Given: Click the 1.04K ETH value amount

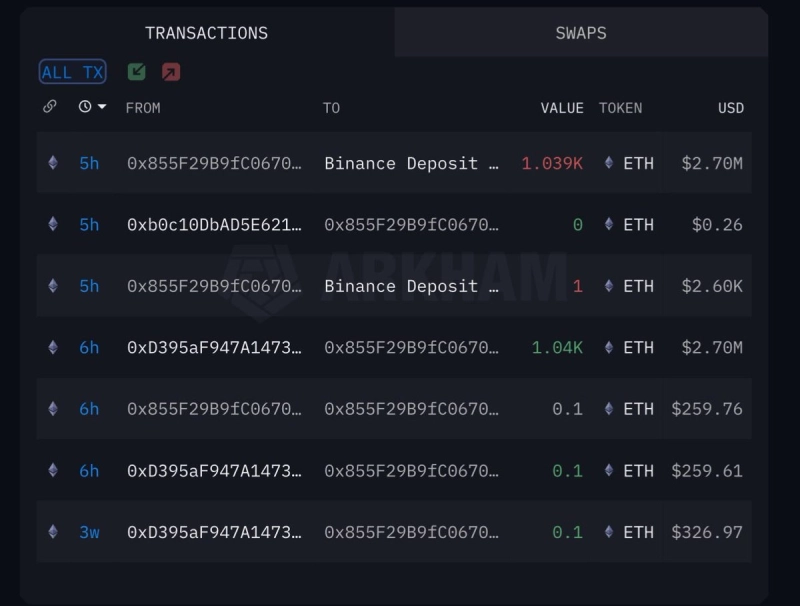Looking at the screenshot, I should click(x=557, y=348).
